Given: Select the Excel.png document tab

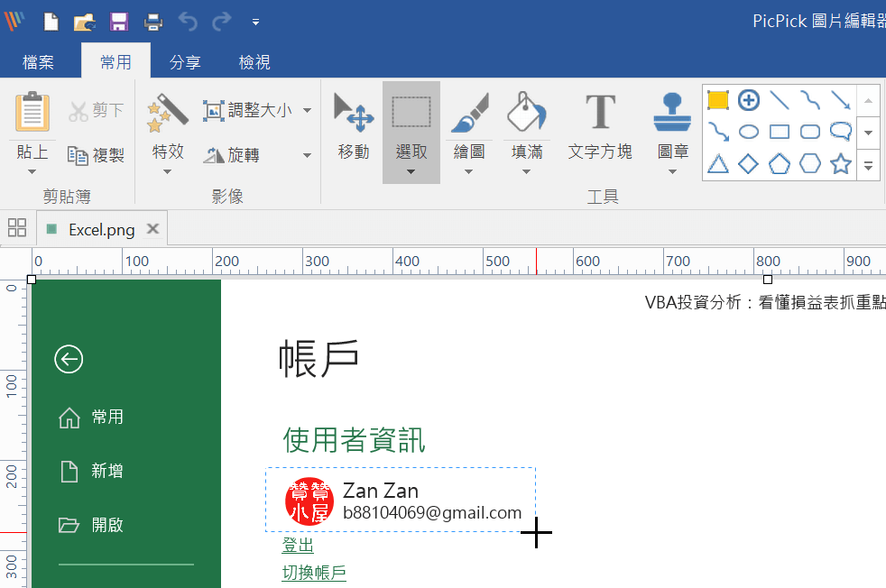Looking at the screenshot, I should tap(102, 229).
